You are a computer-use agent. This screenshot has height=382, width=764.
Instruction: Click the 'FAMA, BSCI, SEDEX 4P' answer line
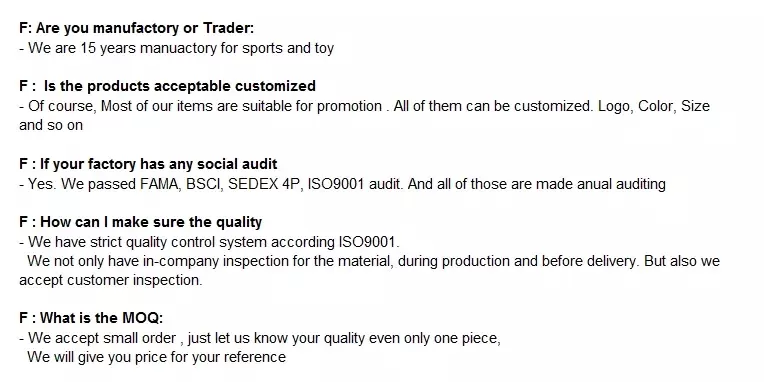343,184
